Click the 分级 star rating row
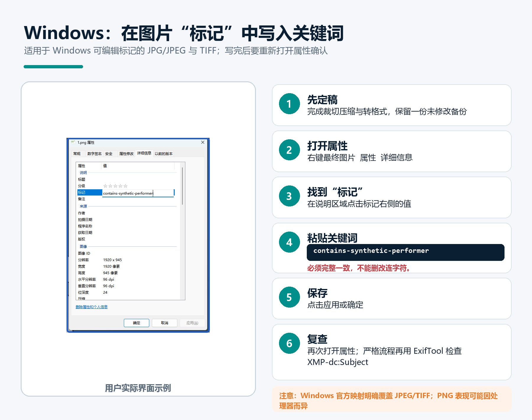The width and height of the screenshot is (532, 420). click(115, 186)
